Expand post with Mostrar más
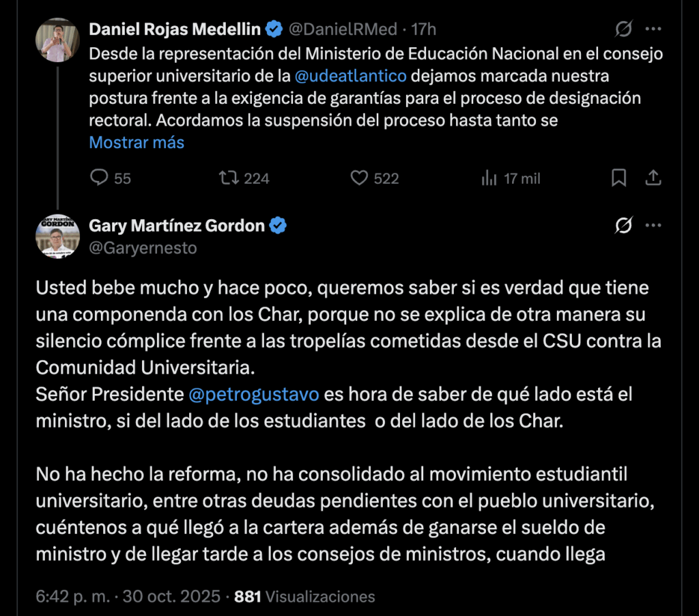This screenshot has height=616, width=699. click(137, 143)
